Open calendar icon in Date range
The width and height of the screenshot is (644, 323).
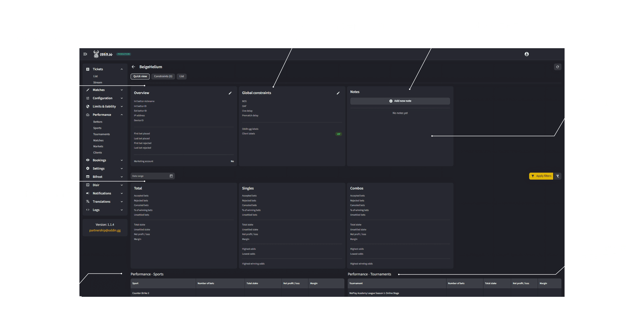(x=171, y=176)
